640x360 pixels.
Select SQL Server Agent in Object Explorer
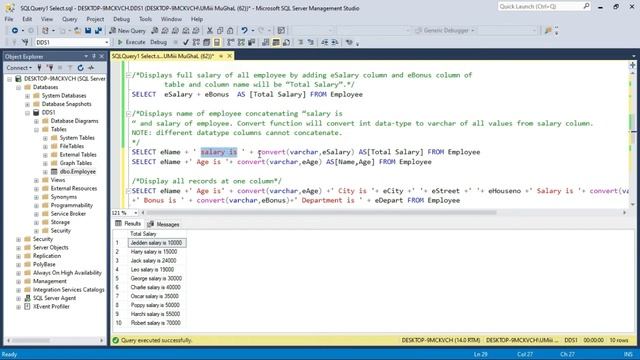point(54,298)
